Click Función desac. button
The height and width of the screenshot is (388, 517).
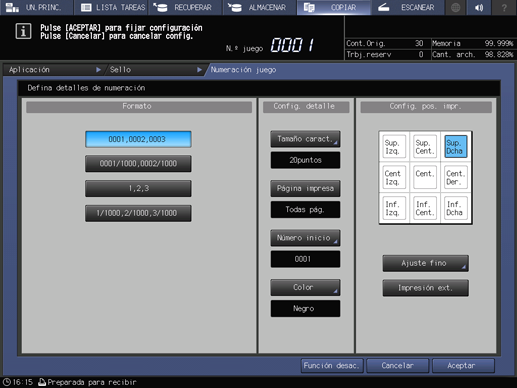click(x=332, y=366)
